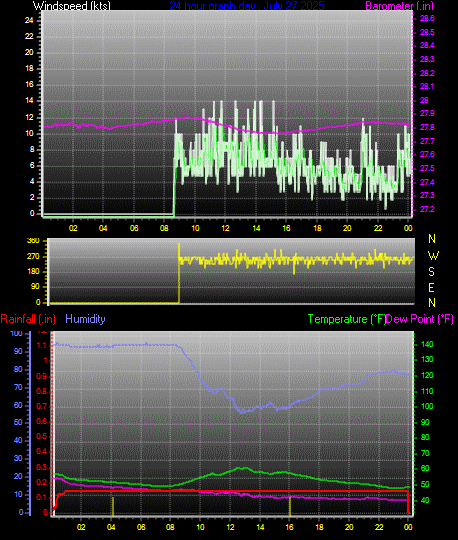Viewport: 458px width, 540px height.
Task: Click humidity scale value 50
Action: (18, 422)
